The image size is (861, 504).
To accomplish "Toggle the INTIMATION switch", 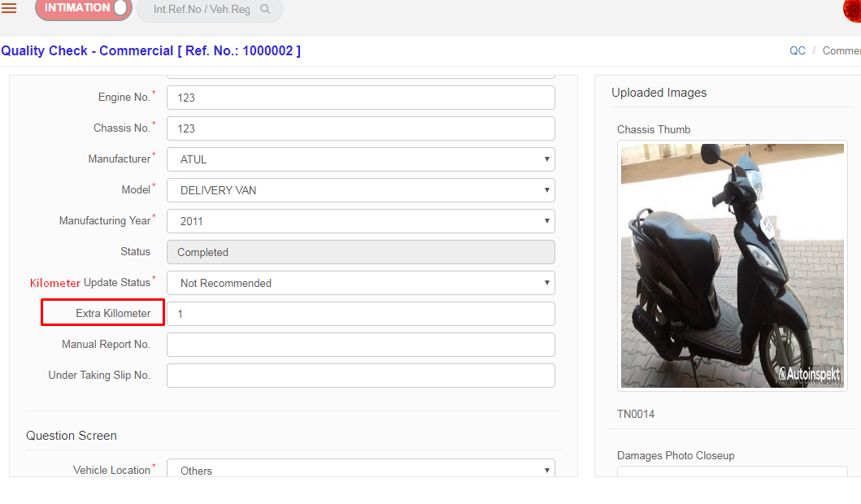I will tap(83, 9).
